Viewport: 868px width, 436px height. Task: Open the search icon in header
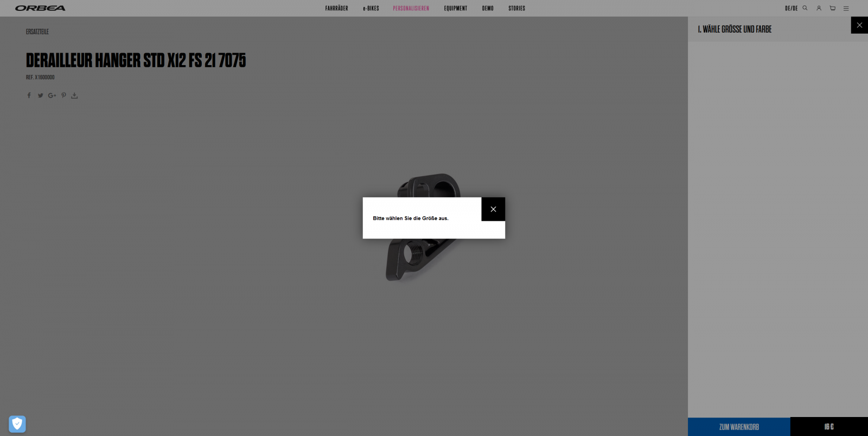[805, 8]
